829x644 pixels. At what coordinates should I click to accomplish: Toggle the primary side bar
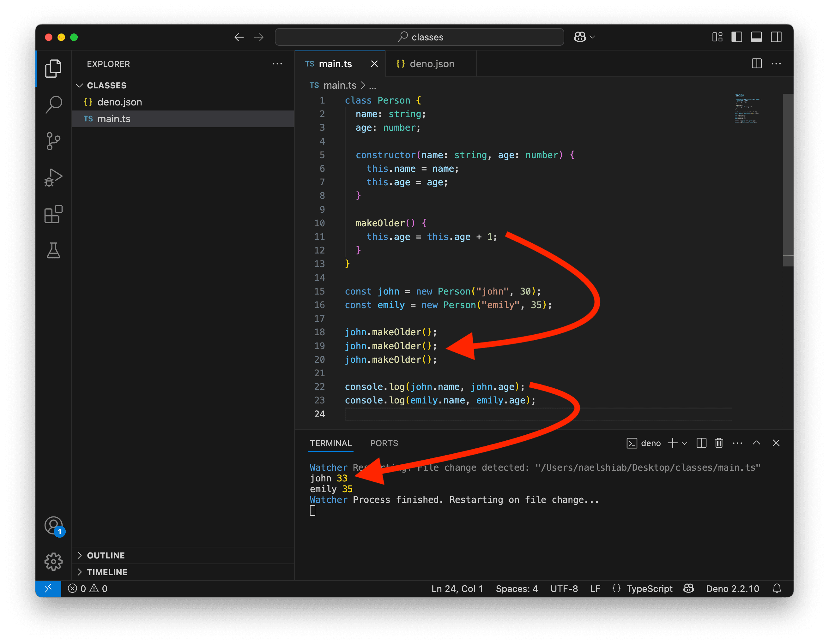click(x=736, y=37)
